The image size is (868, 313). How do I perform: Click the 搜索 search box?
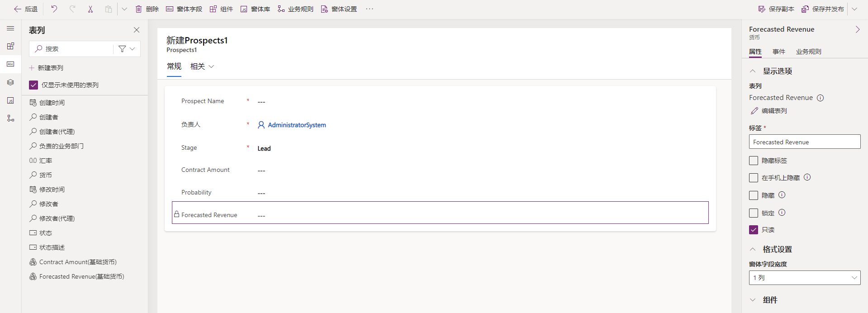click(71, 49)
